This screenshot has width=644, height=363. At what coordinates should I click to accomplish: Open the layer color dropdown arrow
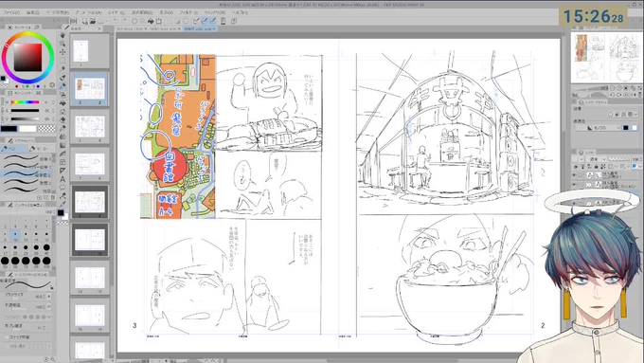pos(640,167)
